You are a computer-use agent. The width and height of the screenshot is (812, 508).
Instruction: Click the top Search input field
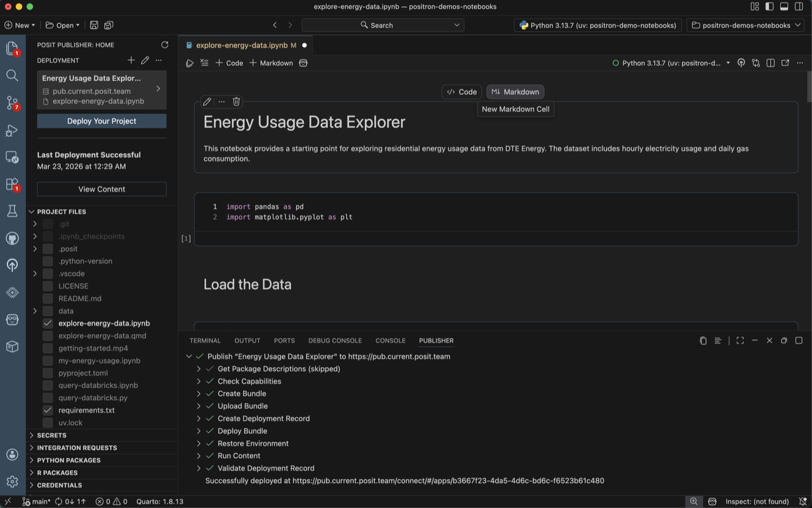coord(383,25)
